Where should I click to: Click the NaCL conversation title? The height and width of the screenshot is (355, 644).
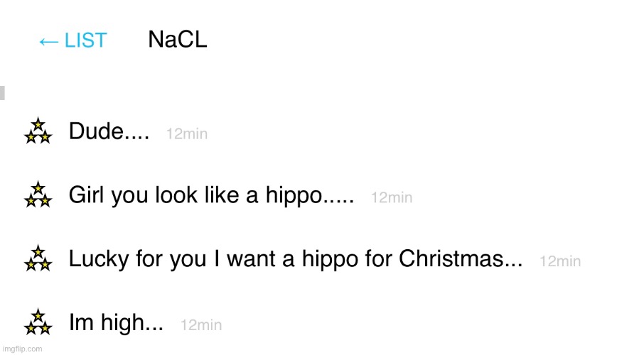[x=178, y=40]
